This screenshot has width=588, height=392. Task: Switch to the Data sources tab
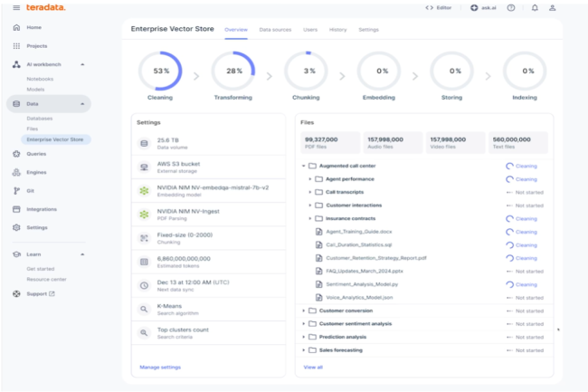pyautogui.click(x=275, y=30)
